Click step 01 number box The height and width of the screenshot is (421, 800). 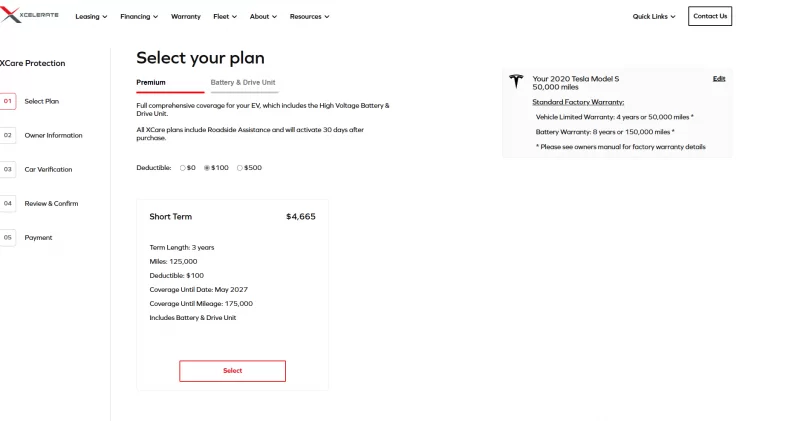point(8,101)
